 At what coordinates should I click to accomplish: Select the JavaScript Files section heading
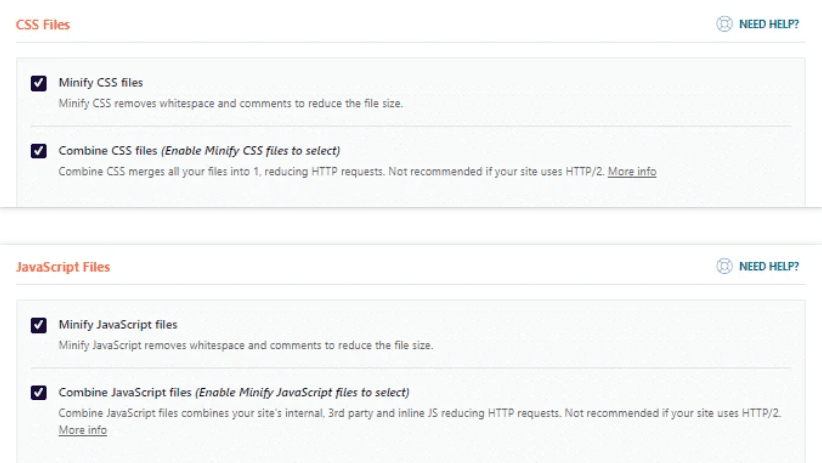click(x=63, y=268)
